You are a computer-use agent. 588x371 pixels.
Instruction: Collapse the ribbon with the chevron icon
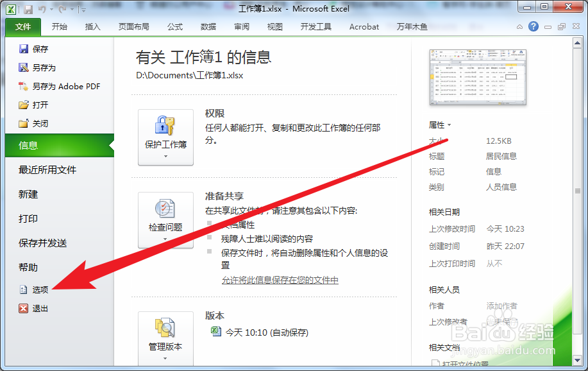[518, 27]
